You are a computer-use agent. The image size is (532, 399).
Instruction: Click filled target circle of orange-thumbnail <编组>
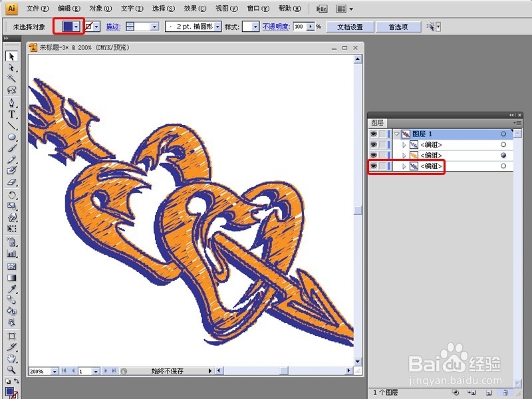(503, 155)
